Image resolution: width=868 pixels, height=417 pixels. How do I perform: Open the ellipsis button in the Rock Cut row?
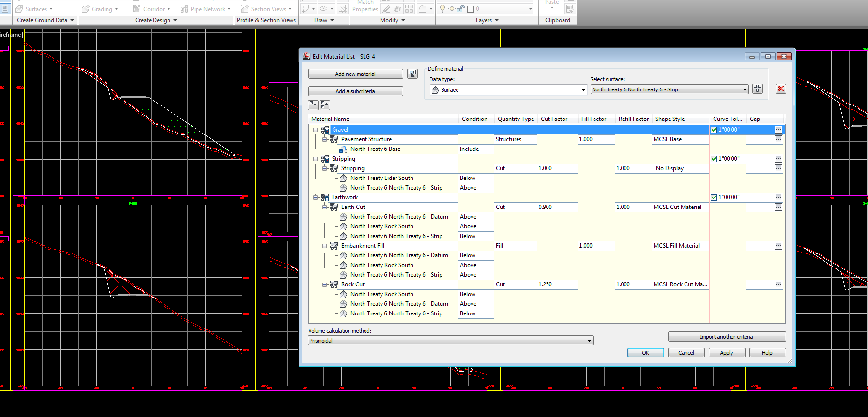point(778,284)
